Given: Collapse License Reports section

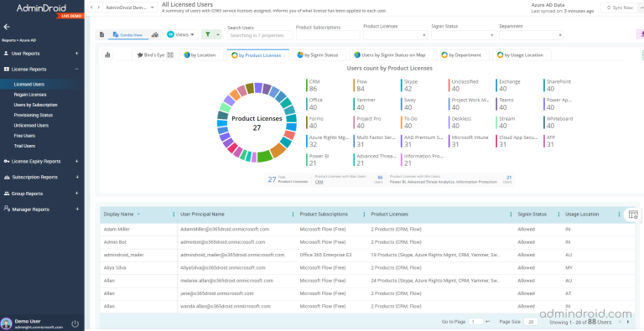Looking at the screenshot, I should click(77, 69).
